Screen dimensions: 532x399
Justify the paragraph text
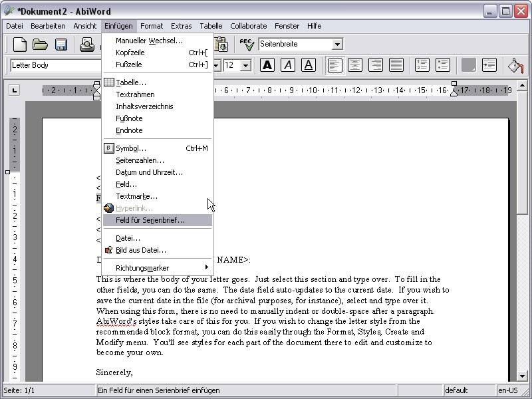coord(396,65)
